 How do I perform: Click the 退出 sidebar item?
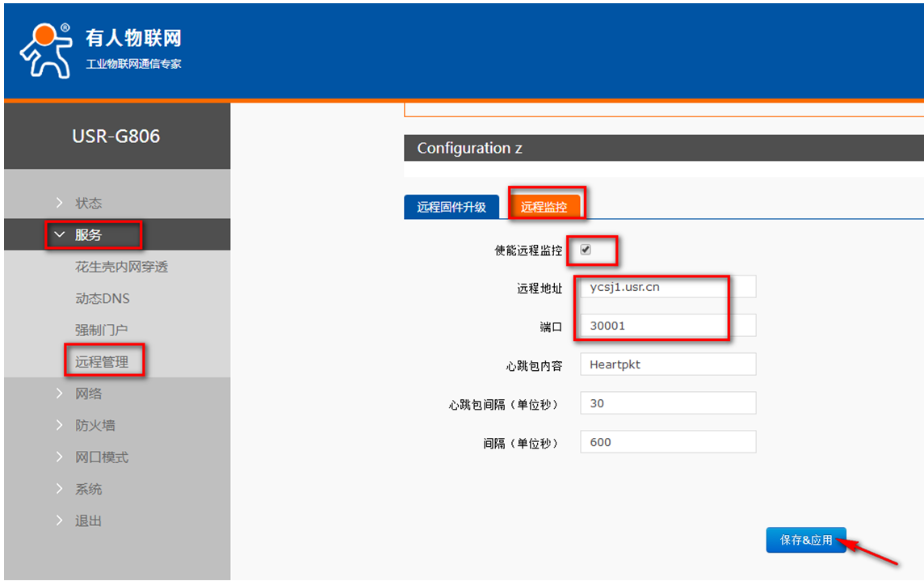(88, 521)
